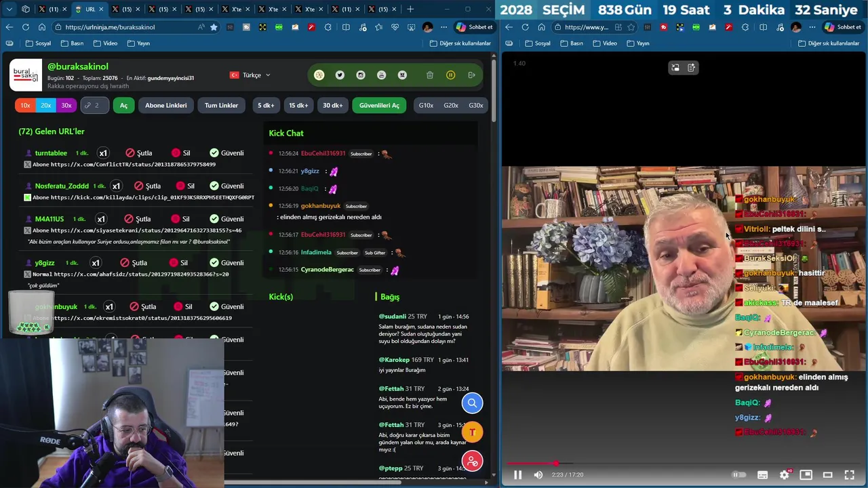The height and width of the screenshot is (488, 868).
Task: Click Sohbet et Copilot button in left browser
Action: [475, 27]
